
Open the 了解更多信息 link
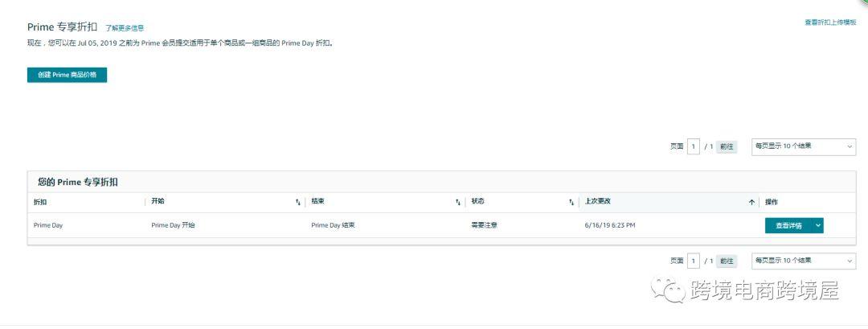point(125,27)
